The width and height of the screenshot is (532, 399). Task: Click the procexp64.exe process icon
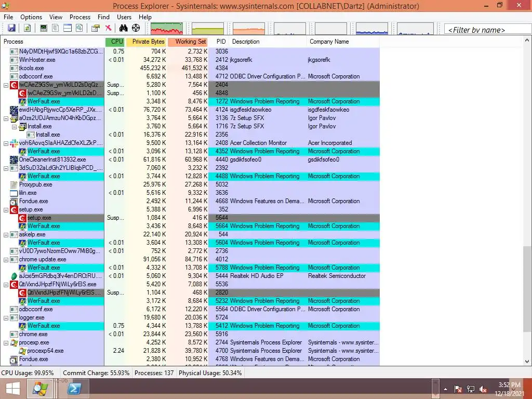point(22,351)
